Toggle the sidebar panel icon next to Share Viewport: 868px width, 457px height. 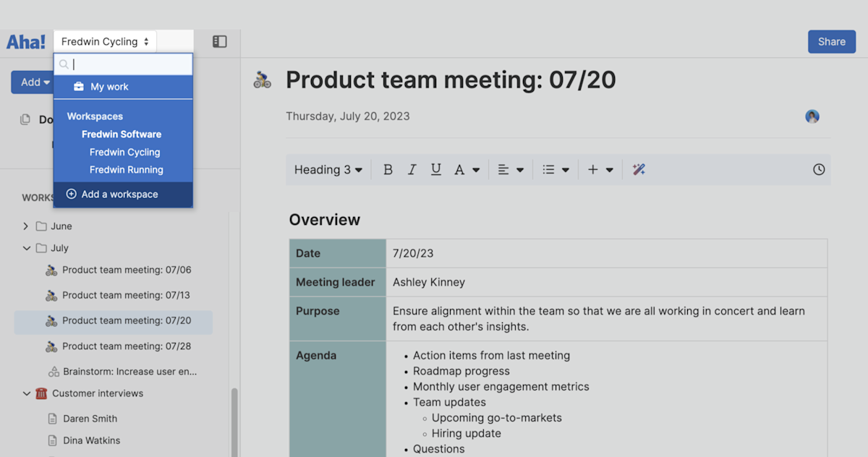click(x=219, y=41)
